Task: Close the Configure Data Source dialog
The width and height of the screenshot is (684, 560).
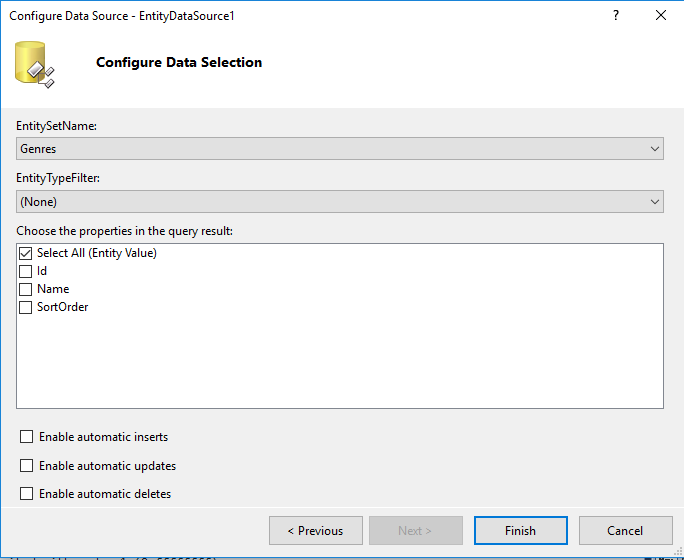Action: 660,16
